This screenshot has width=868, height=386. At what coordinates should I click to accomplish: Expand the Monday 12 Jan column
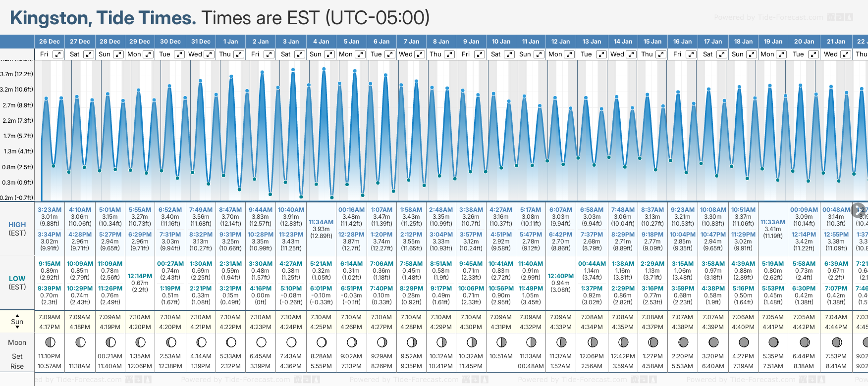569,54
